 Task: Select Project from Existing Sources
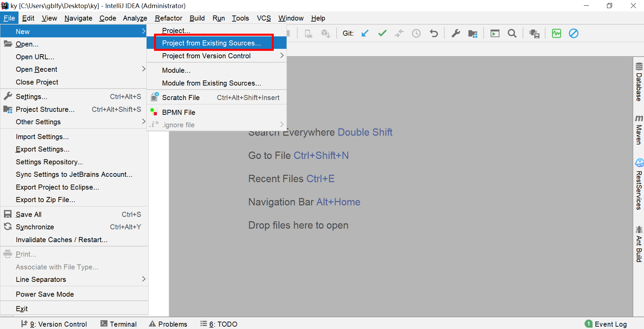click(x=217, y=43)
